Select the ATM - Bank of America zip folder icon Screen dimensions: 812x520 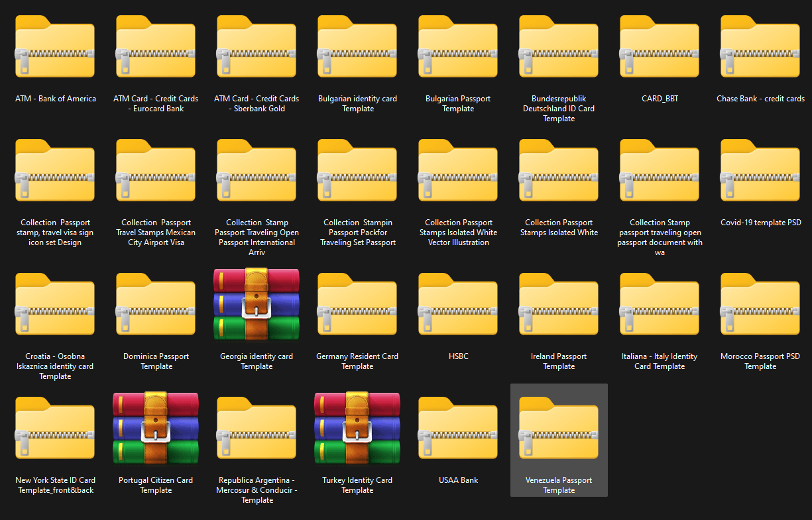pyautogui.click(x=55, y=46)
